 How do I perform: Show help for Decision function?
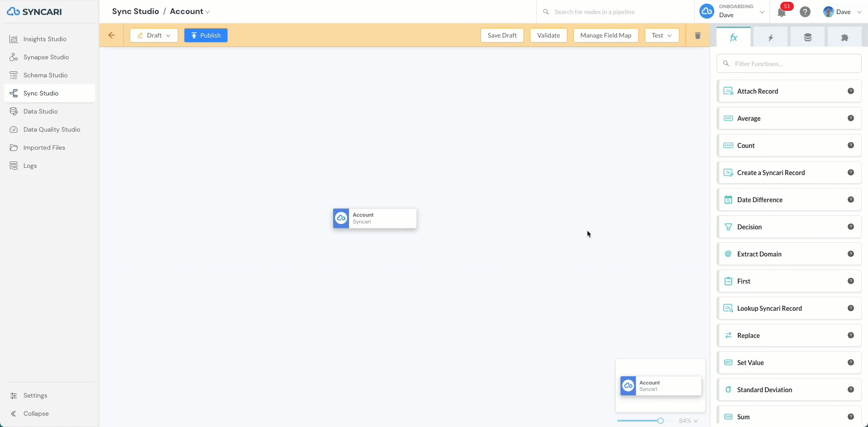pos(851,227)
